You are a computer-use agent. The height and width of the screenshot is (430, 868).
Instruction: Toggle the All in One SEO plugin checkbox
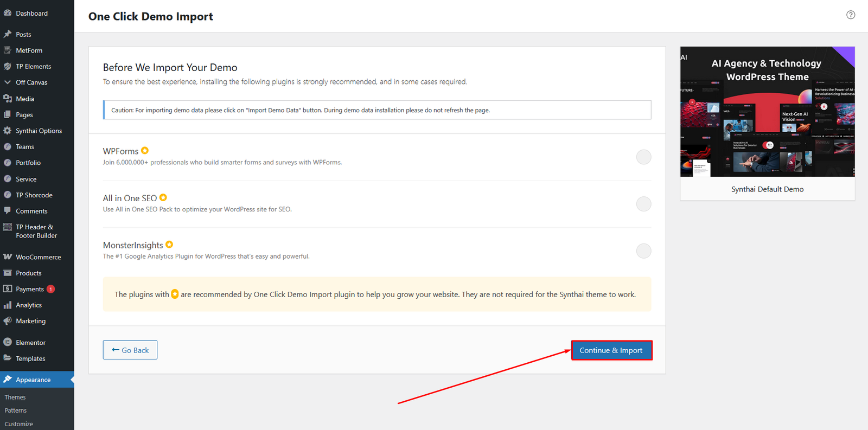[x=643, y=204]
